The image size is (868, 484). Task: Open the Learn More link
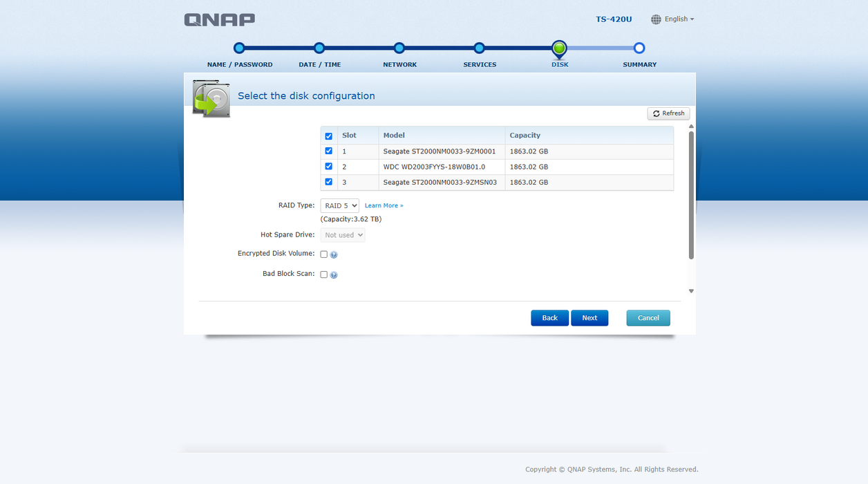pyautogui.click(x=384, y=205)
